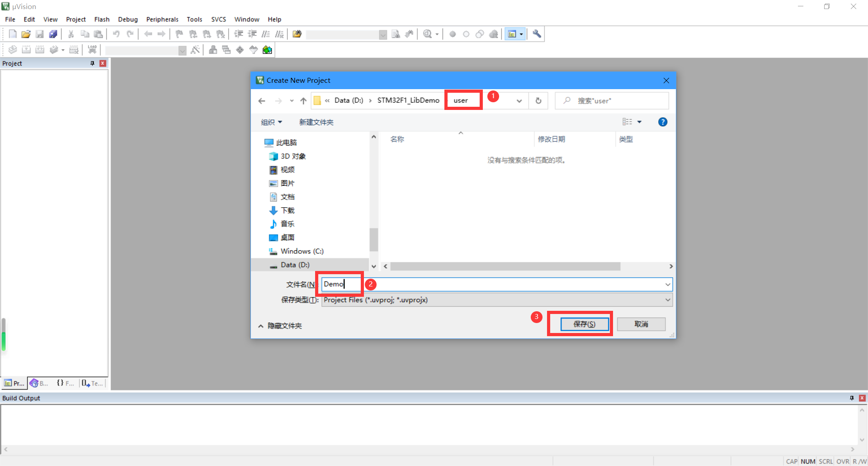Open the address path history dropdown
The image size is (868, 466).
tap(519, 101)
